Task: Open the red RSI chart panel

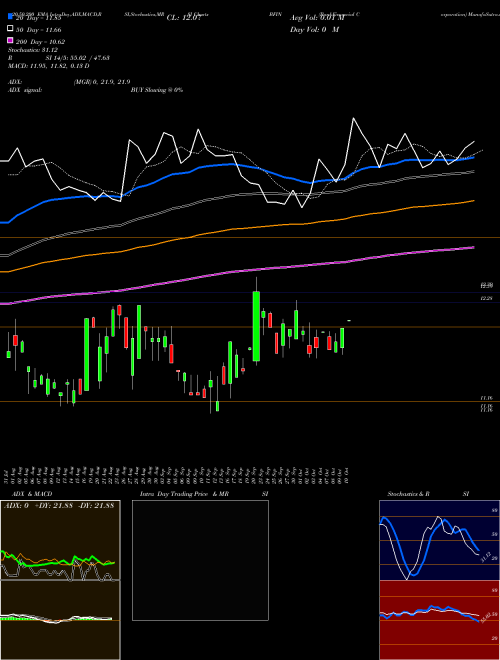Action: (439, 620)
